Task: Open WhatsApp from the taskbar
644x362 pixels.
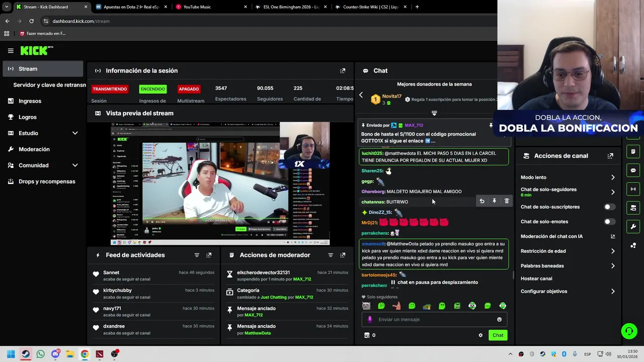Action: (x=40, y=354)
